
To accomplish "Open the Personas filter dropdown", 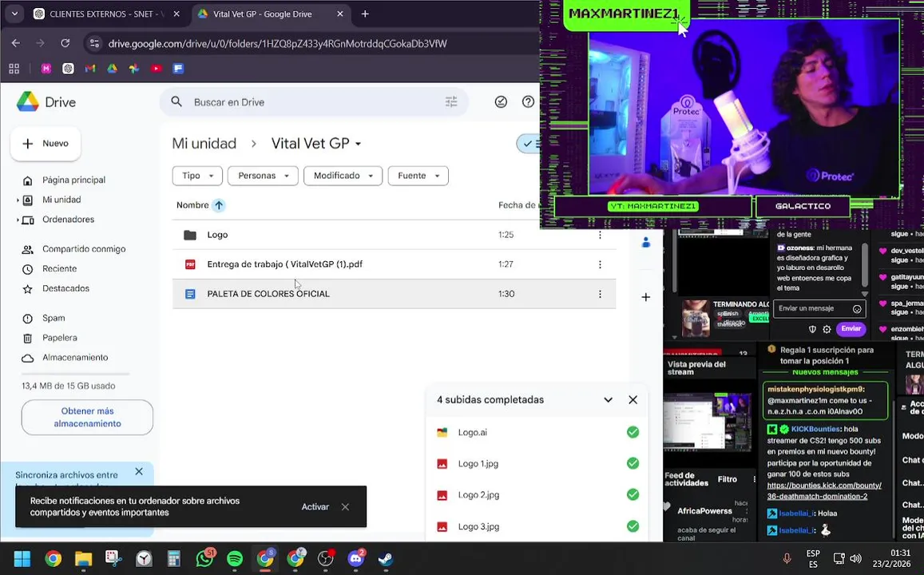I will [263, 176].
